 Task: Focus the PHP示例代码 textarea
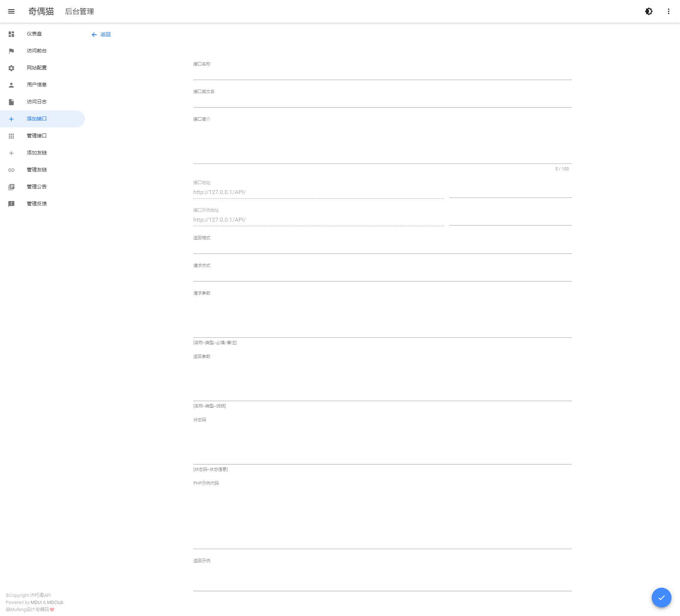click(x=382, y=518)
